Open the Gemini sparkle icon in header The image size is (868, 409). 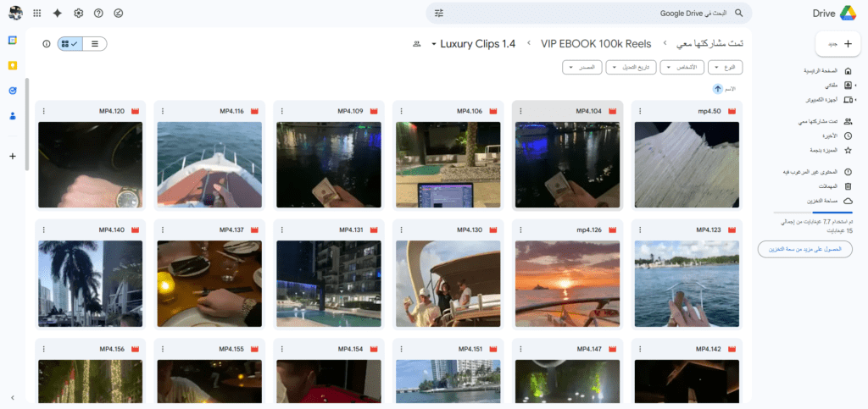tap(57, 14)
